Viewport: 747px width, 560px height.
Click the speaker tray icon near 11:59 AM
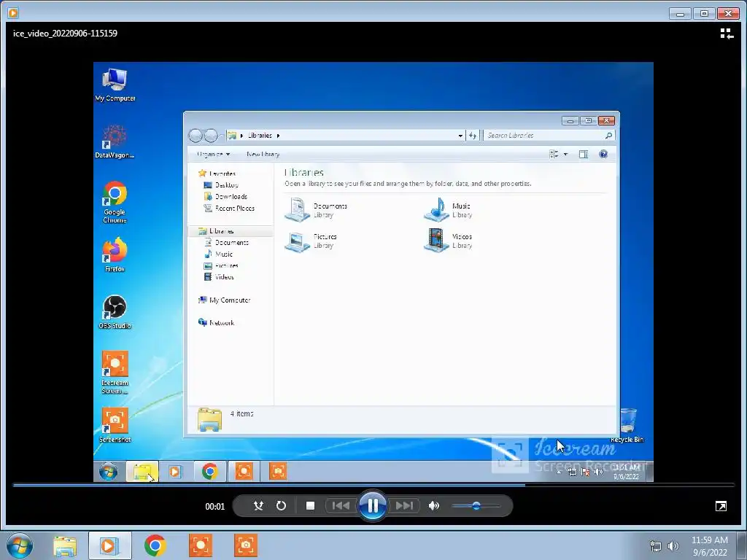673,545
